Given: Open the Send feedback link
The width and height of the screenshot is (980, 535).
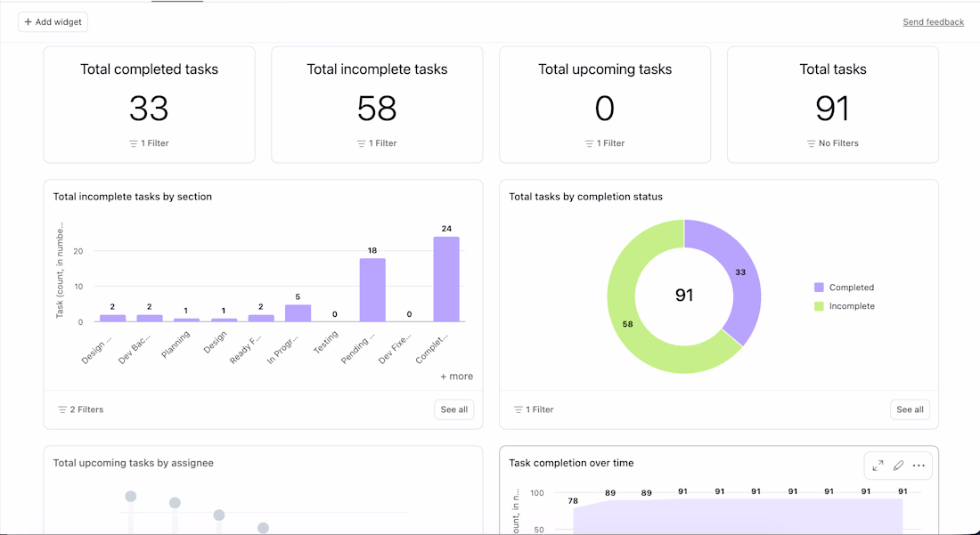Looking at the screenshot, I should (x=933, y=22).
